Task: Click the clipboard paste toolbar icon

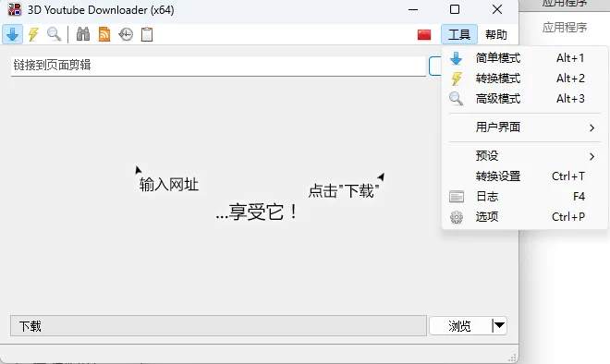Action: (147, 34)
